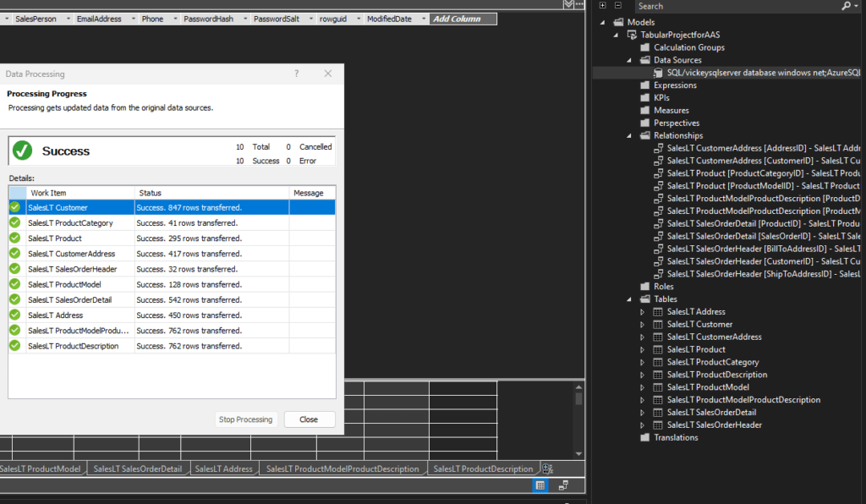Click '450 rows transferred' status cell
Screen dimensions: 866x504
[211, 315]
